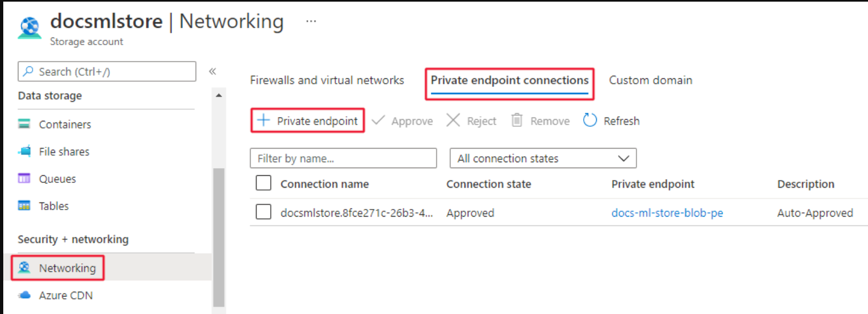The height and width of the screenshot is (314, 868).
Task: Collapse the sidebar with double chevron
Action: (212, 71)
